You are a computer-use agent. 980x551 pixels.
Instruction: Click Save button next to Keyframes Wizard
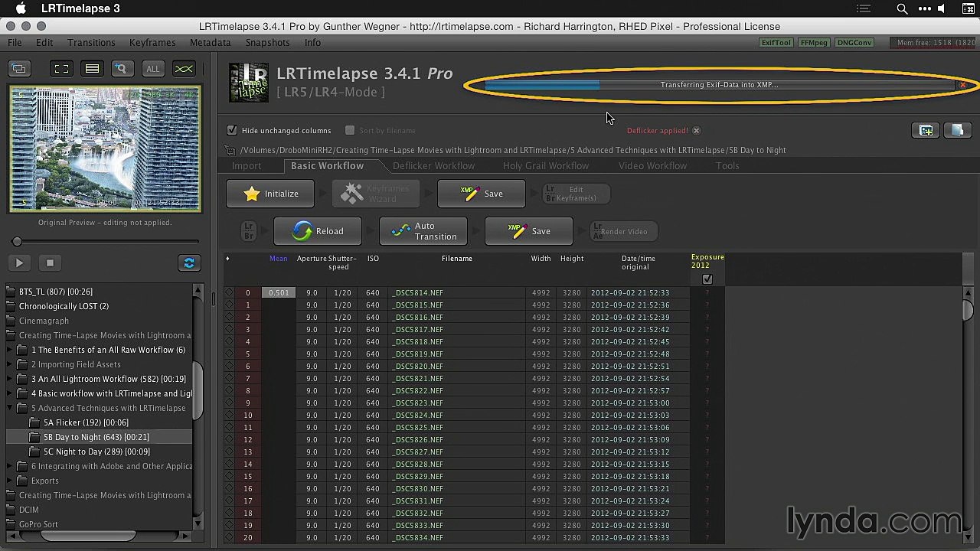coord(482,194)
